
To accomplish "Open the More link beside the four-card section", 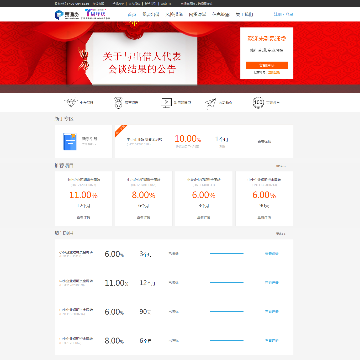I will (x=280, y=166).
